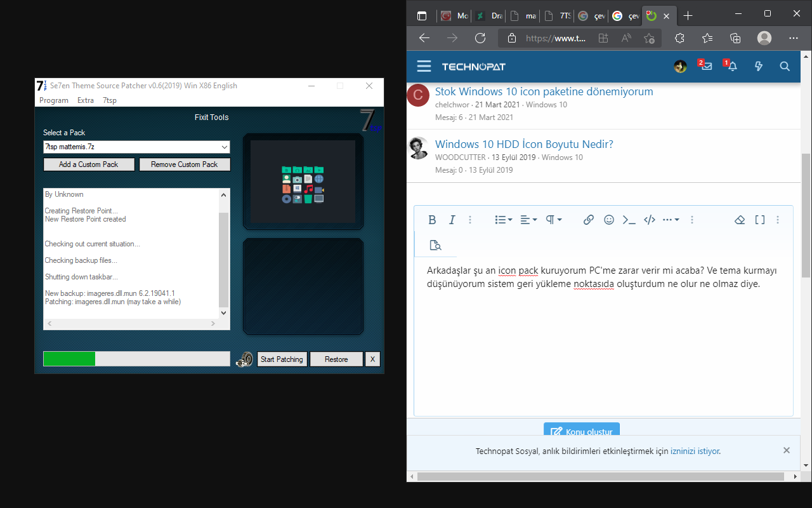Viewport: 812px width, 508px height.
Task: Open the Extra menu in 7tsp patcher
Action: pos(86,100)
